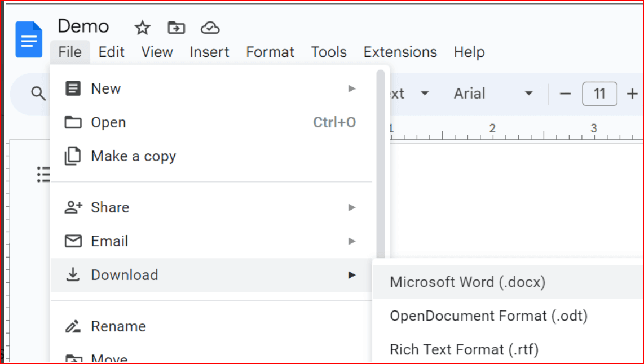The height and width of the screenshot is (364, 644).
Task: Click the move to folder icon
Action: click(177, 28)
